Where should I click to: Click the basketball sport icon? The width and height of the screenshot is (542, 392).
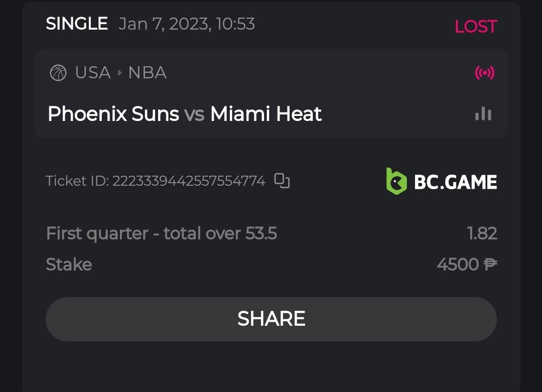click(58, 73)
